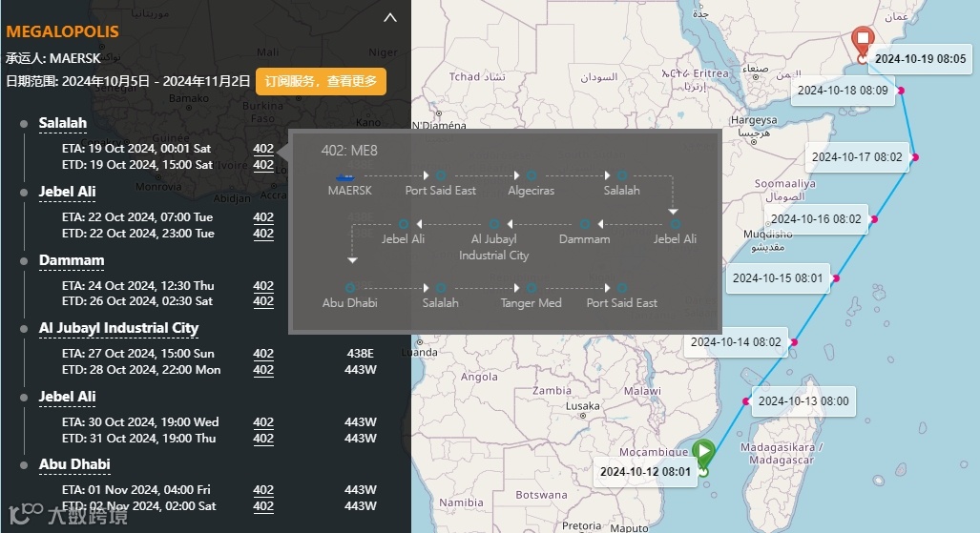Viewport: 980px width, 533px height.
Task: Select the 2024-10-15 08:01 track point label
Action: tap(778, 278)
